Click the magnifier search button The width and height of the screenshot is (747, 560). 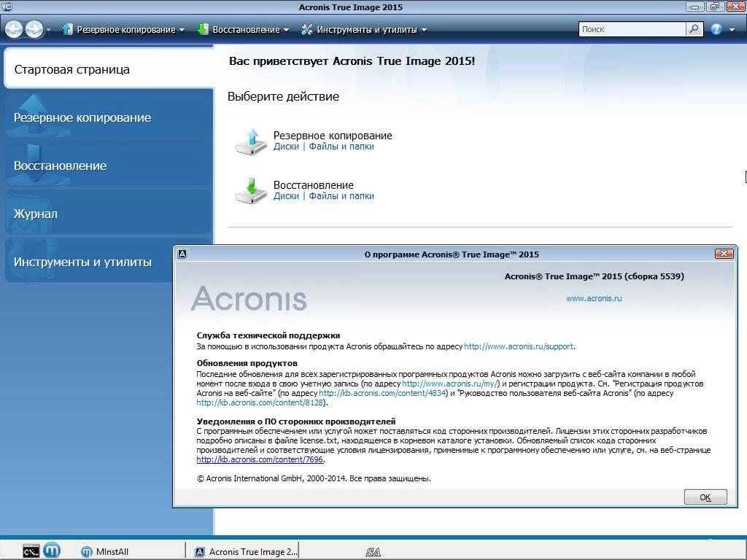pos(694,29)
